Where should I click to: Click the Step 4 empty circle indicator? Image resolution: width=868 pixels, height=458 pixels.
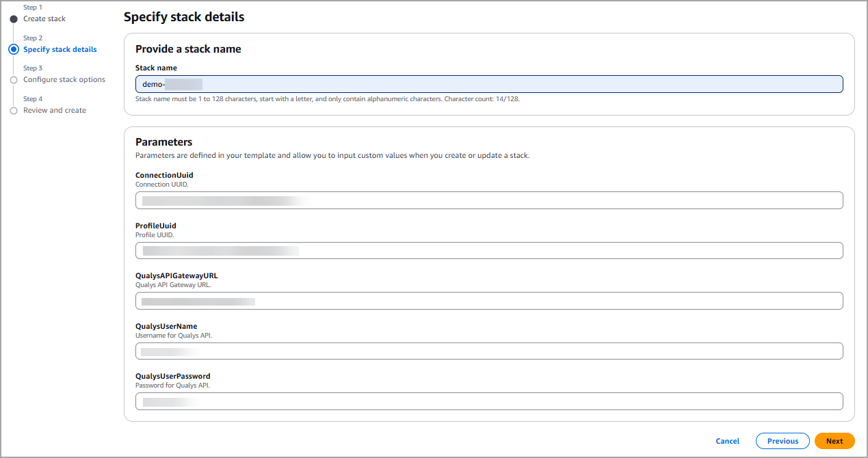point(14,111)
